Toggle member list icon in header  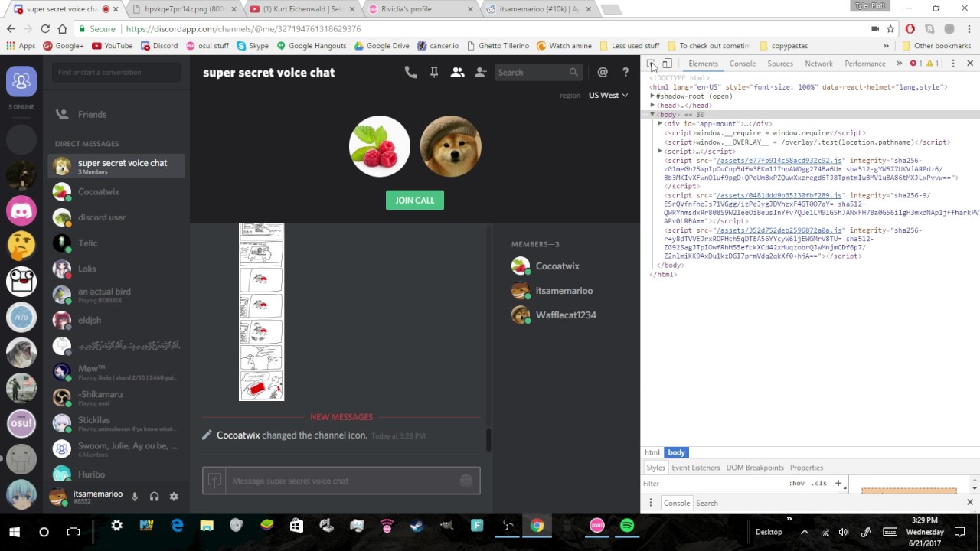[x=457, y=72]
